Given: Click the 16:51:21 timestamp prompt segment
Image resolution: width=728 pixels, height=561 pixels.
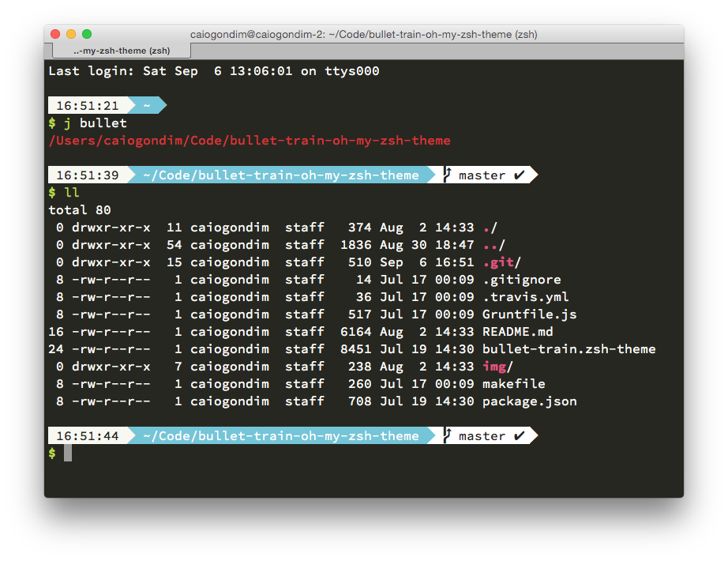Looking at the screenshot, I should (x=87, y=106).
